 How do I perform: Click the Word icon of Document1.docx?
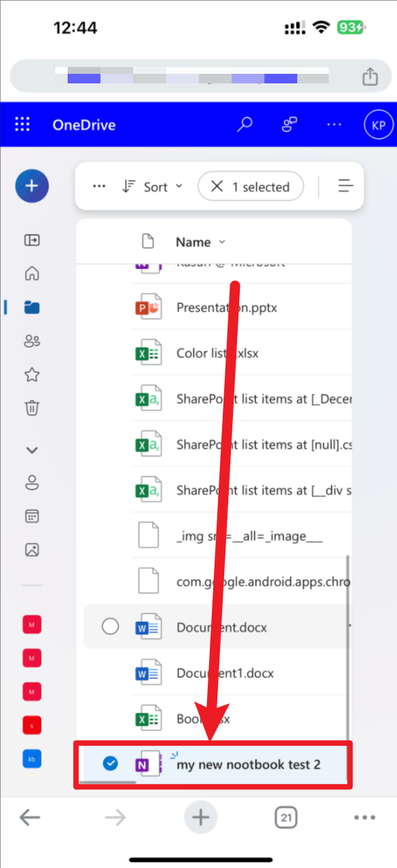coord(148,673)
